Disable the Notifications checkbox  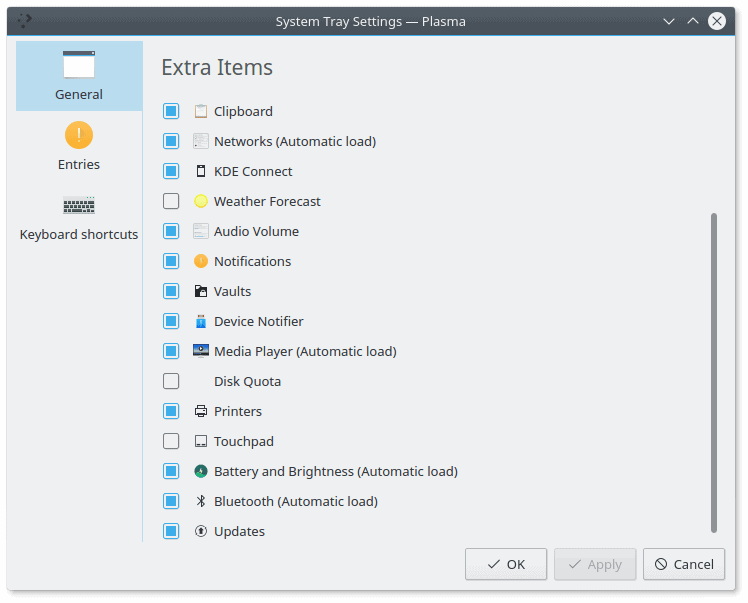click(x=171, y=261)
